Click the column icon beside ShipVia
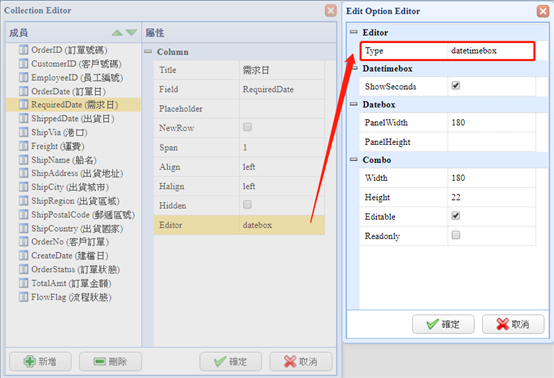The image size is (554, 378). tap(23, 132)
